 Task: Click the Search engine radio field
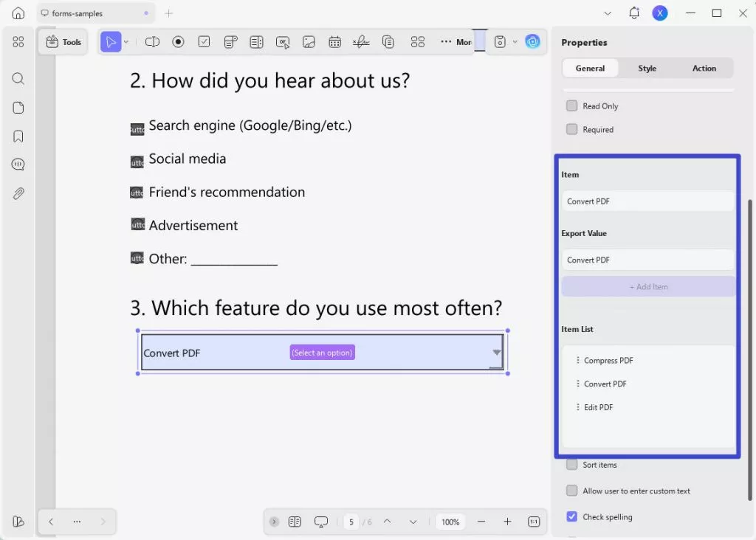[137, 129]
